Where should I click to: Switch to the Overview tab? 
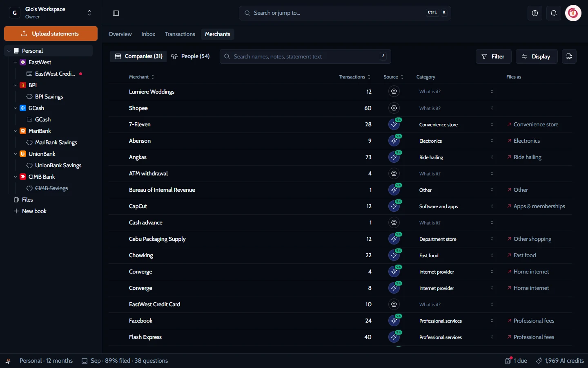(120, 34)
